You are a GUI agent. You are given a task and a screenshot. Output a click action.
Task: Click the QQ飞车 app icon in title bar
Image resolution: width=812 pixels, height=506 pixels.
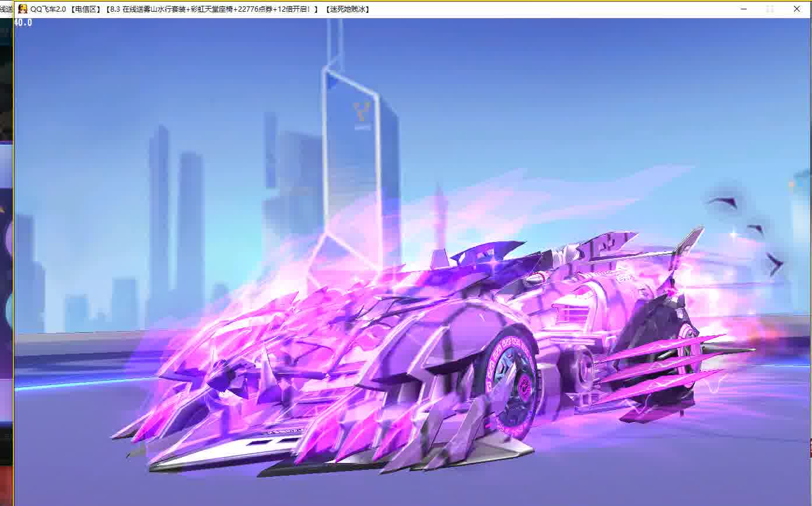pyautogui.click(x=23, y=9)
